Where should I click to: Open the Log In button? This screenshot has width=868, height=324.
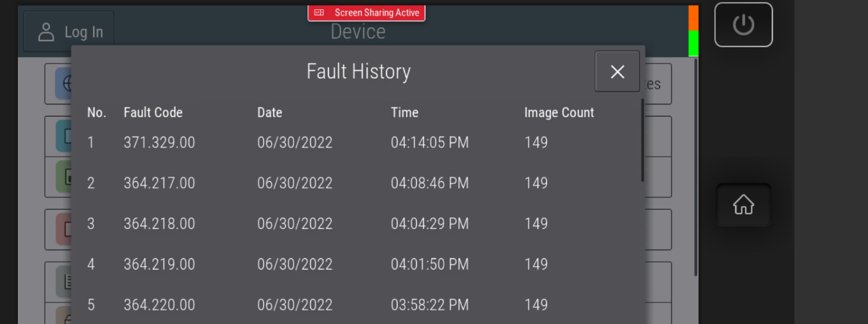[x=69, y=32]
